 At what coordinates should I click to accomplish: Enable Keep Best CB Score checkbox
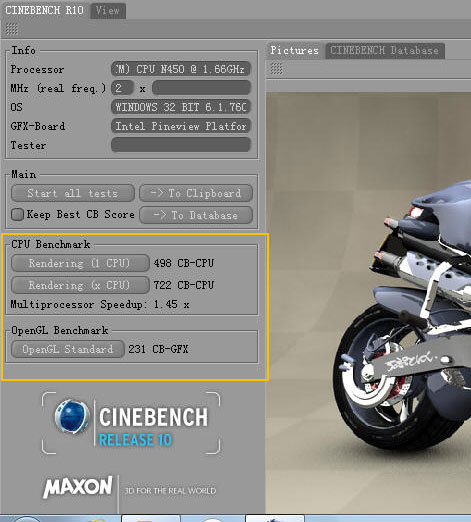point(17,214)
